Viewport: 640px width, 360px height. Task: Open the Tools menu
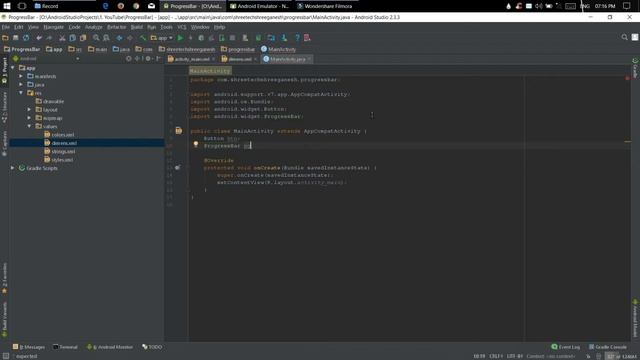point(166,27)
